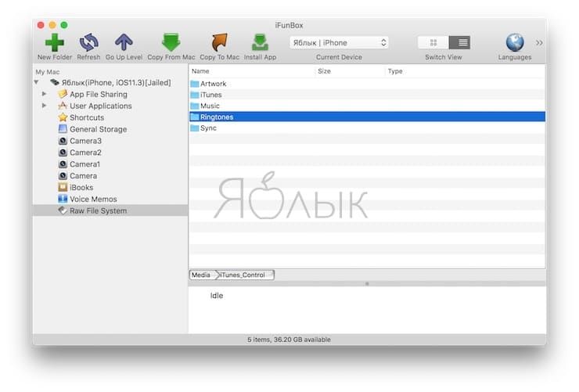Select the Artwork folder

[213, 84]
